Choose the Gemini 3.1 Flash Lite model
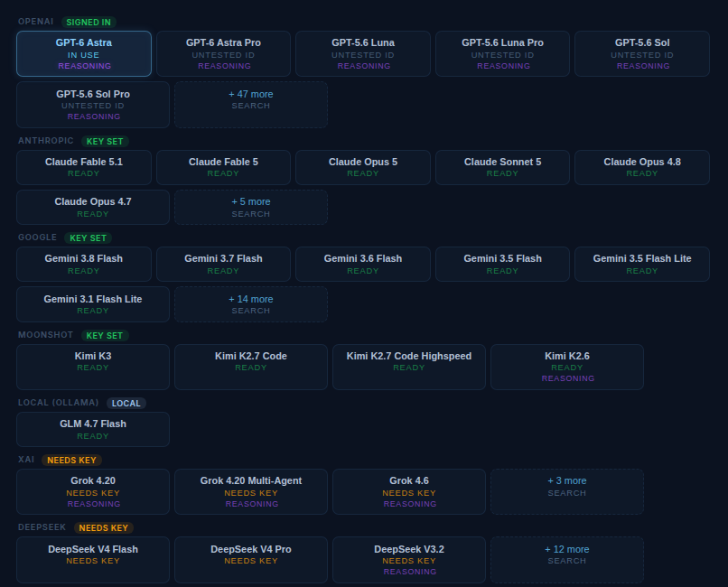The image size is (728, 587). [x=93, y=304]
